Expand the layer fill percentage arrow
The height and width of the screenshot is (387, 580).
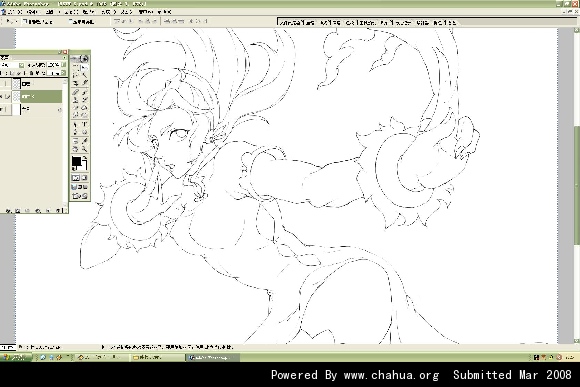[x=63, y=73]
